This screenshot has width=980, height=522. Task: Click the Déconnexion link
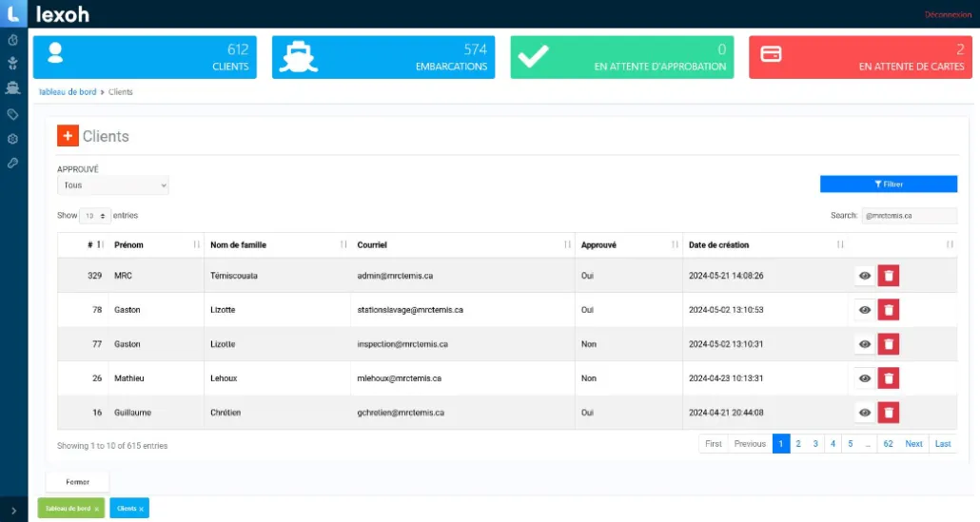[948, 14]
